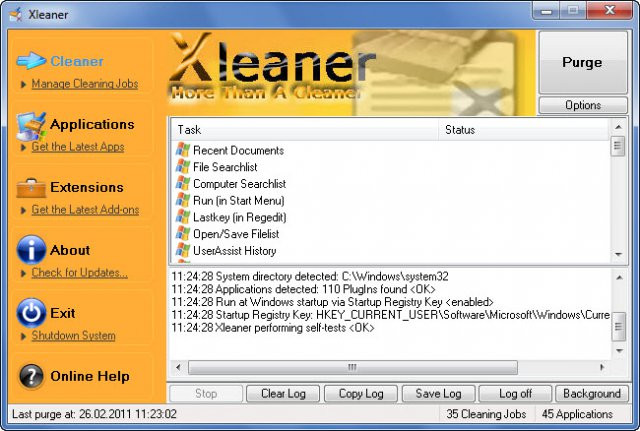Image resolution: width=640 pixels, height=431 pixels.
Task: Click the task list vertical scrollbar thumb
Action: (x=618, y=146)
